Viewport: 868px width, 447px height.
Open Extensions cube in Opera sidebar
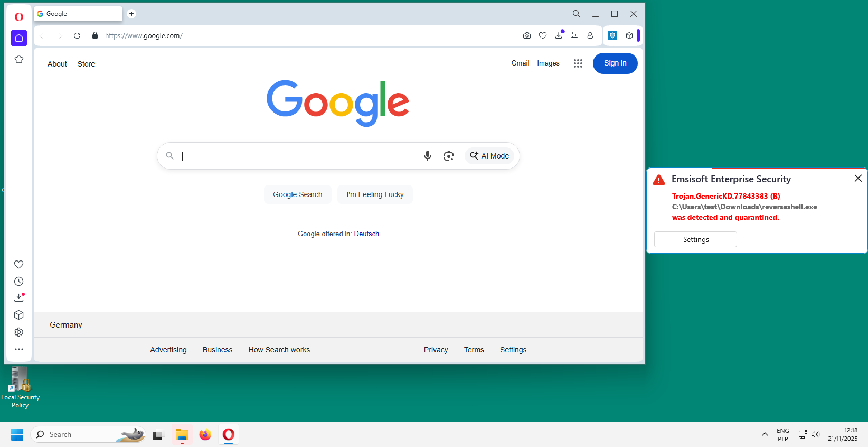[19, 315]
